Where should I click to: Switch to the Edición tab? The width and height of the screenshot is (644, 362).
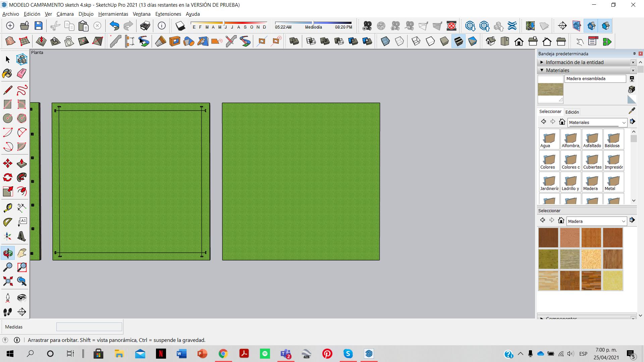pyautogui.click(x=572, y=112)
